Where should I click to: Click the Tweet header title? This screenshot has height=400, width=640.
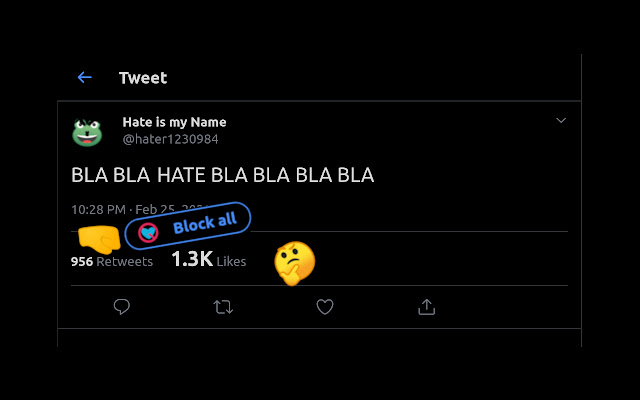(143, 78)
